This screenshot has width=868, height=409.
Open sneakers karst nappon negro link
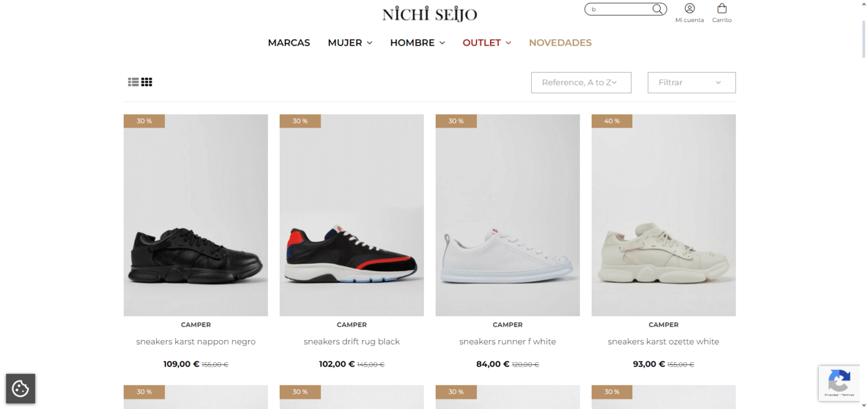coord(196,342)
